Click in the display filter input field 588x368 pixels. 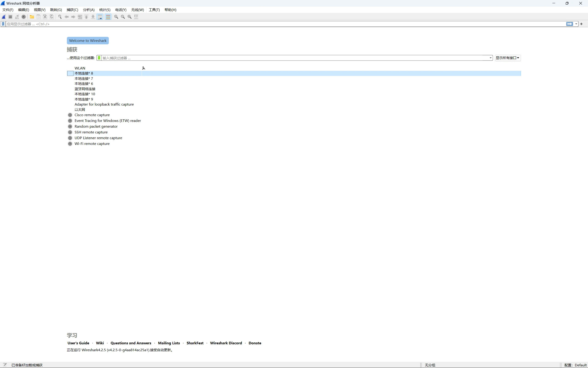tap(286, 24)
